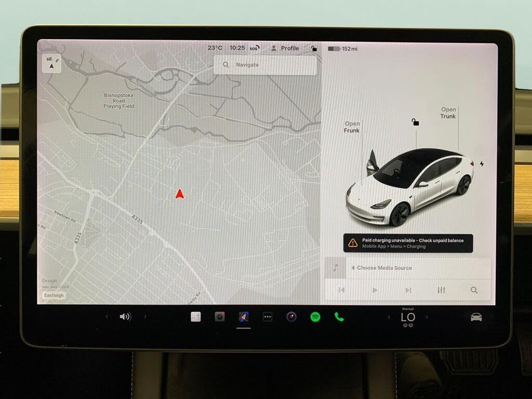Tap Bishopstoke Road Playing Field label
The width and height of the screenshot is (532, 399).
(119, 101)
